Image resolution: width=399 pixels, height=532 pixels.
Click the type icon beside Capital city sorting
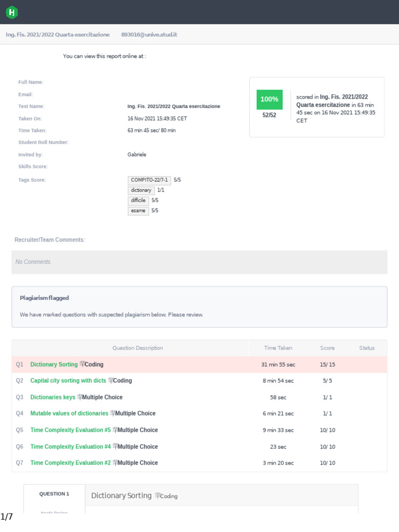tap(111, 380)
